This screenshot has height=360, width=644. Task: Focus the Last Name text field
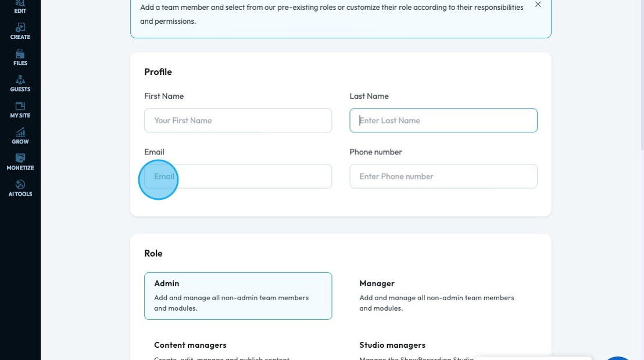pos(443,120)
